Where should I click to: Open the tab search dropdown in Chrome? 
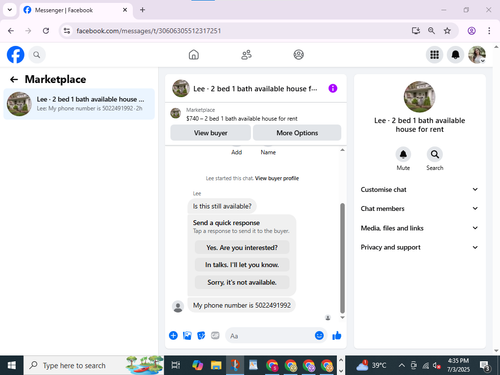[10, 10]
